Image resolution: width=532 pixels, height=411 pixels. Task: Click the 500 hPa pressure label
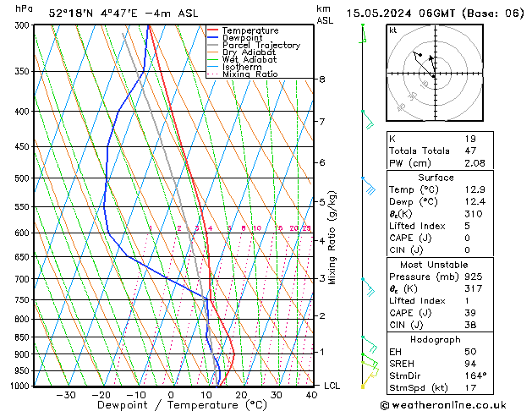pyautogui.click(x=24, y=178)
